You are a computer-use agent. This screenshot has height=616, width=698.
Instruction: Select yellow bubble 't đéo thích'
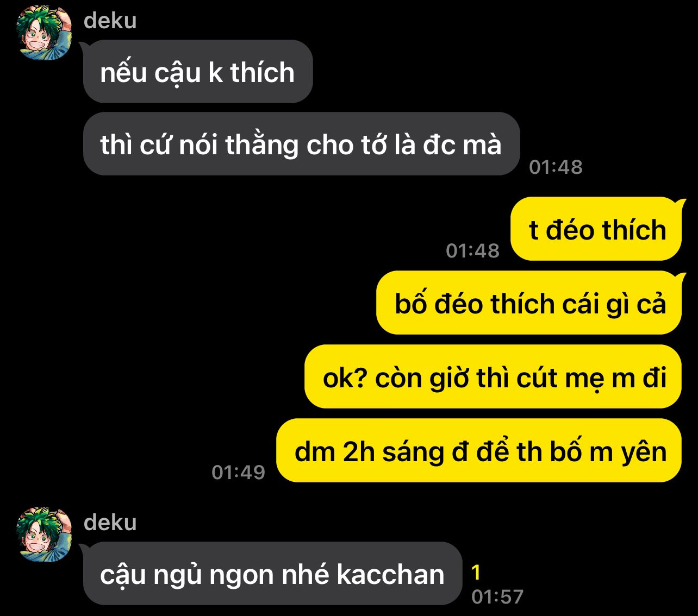tap(596, 229)
